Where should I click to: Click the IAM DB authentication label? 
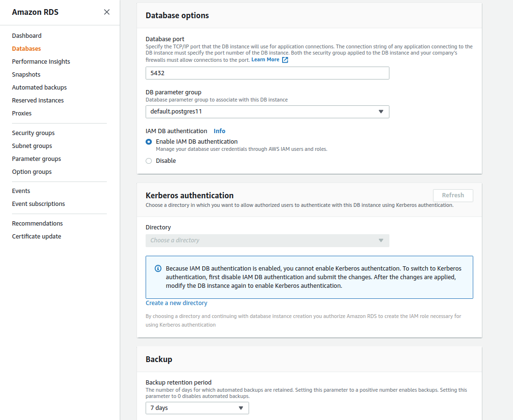click(x=176, y=131)
